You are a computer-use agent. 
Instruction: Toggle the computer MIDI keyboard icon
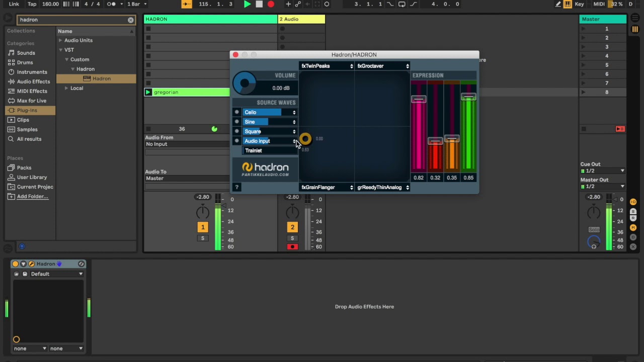[x=568, y=4]
